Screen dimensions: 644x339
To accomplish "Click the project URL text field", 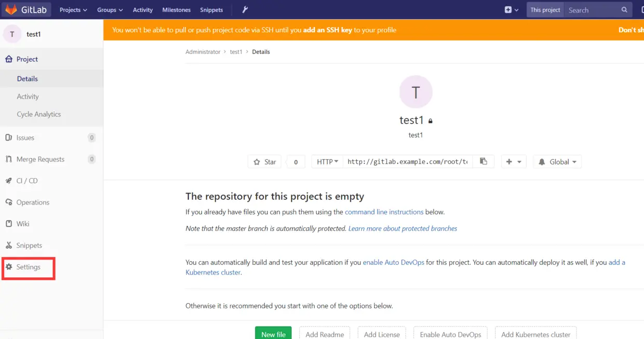I will [x=408, y=161].
